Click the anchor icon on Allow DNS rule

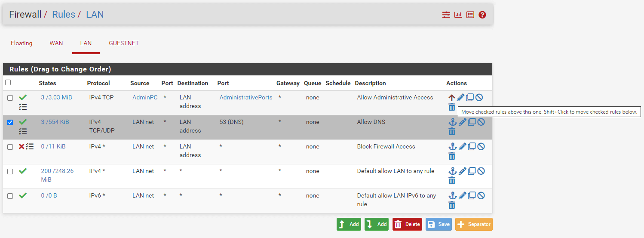(452, 122)
